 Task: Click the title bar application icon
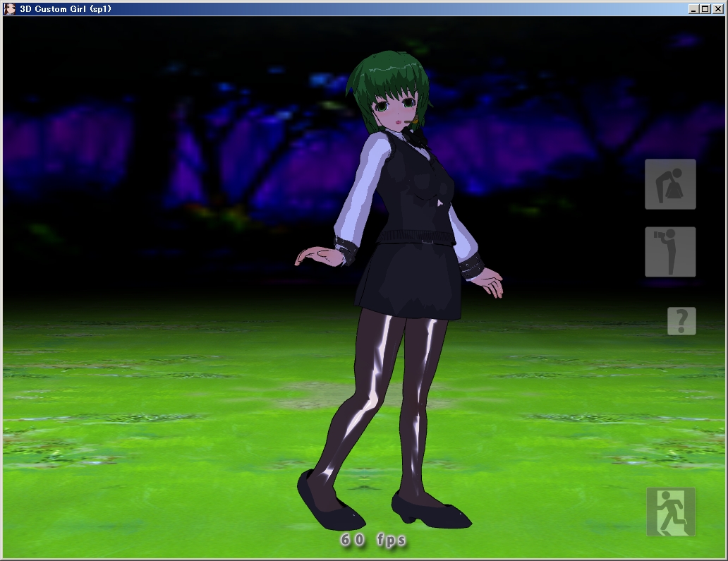point(10,9)
